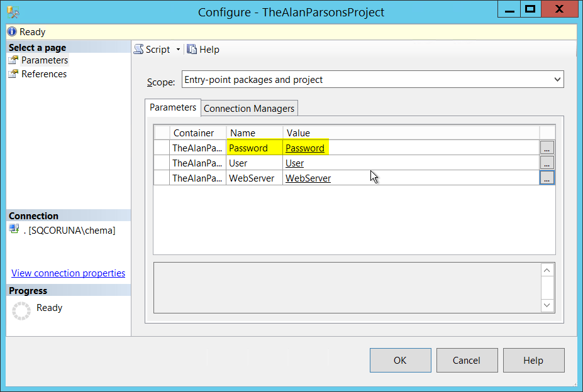Cancel the Configure dialog
Screen dimensions: 583x392
click(x=467, y=360)
